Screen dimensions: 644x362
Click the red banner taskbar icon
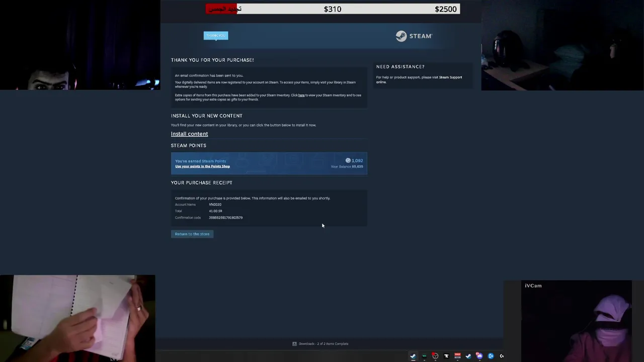pos(457,356)
